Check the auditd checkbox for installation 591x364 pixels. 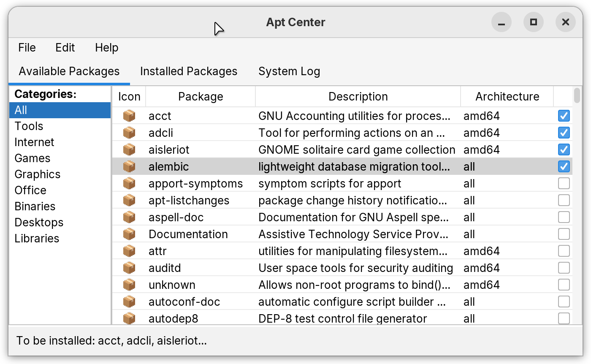point(564,267)
